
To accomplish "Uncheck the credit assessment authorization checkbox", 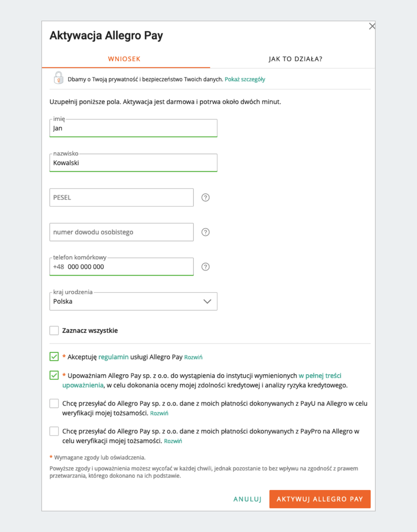I will (x=54, y=376).
